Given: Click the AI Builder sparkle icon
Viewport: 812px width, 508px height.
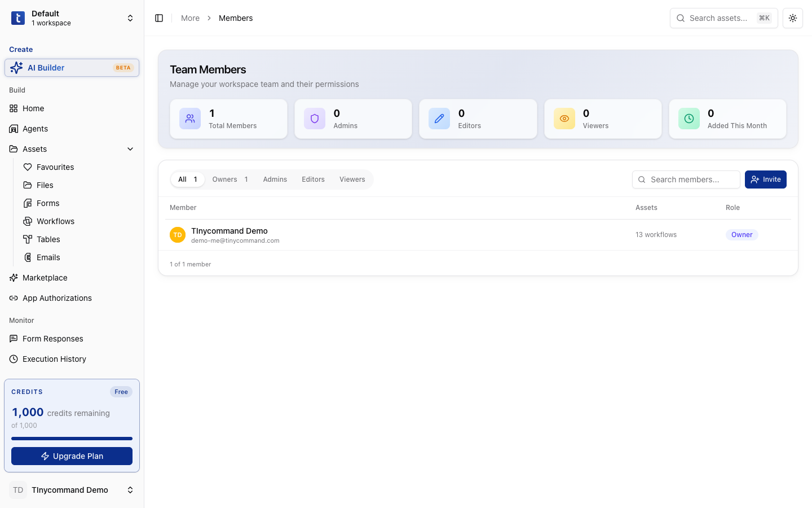Looking at the screenshot, I should pyautogui.click(x=16, y=68).
